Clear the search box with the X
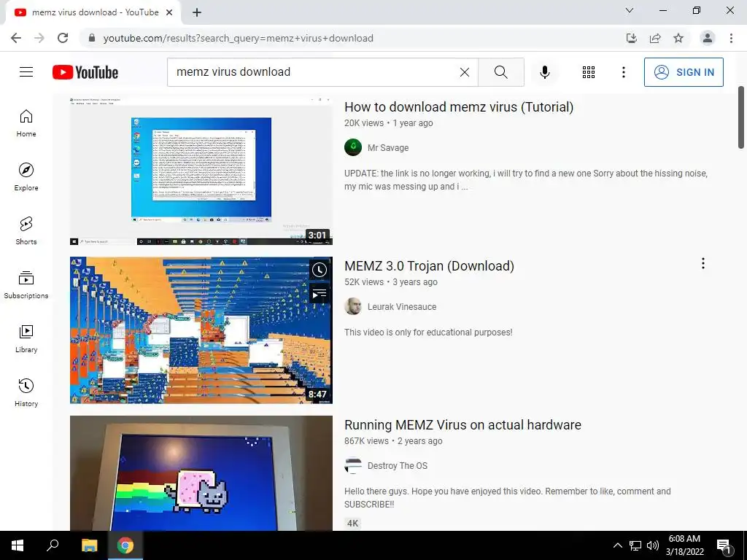 (x=465, y=72)
